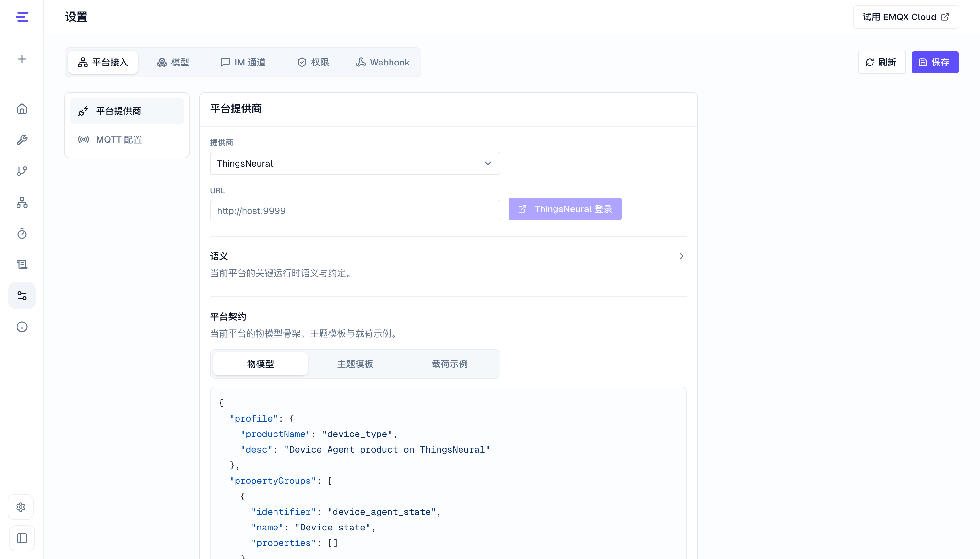The image size is (980, 559).
Task: Switch to the 权限 tab
Action: [313, 62]
